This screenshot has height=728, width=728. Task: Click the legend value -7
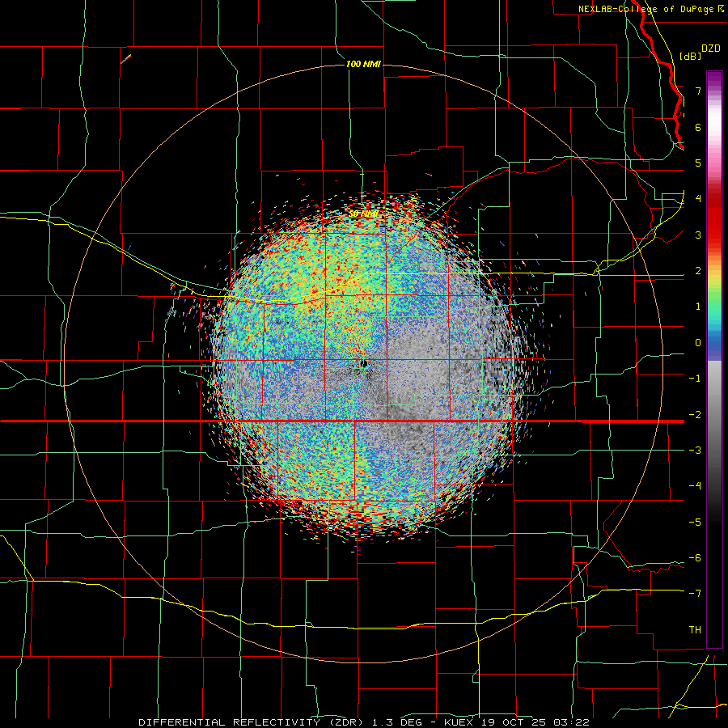coord(695,594)
